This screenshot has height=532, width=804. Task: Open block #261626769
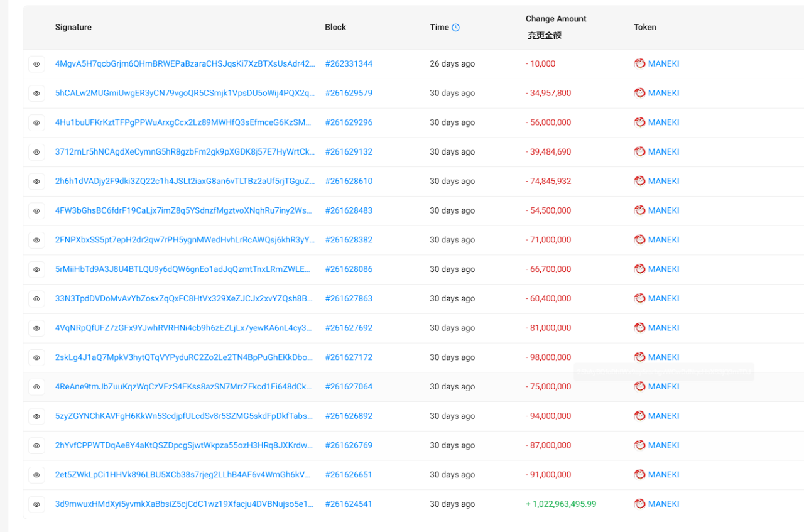pyautogui.click(x=349, y=445)
